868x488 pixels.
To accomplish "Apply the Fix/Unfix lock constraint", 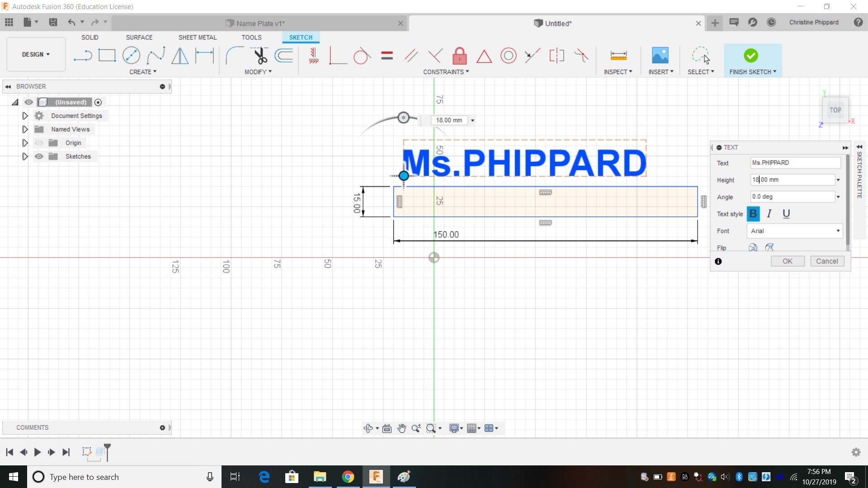I will (x=459, y=56).
